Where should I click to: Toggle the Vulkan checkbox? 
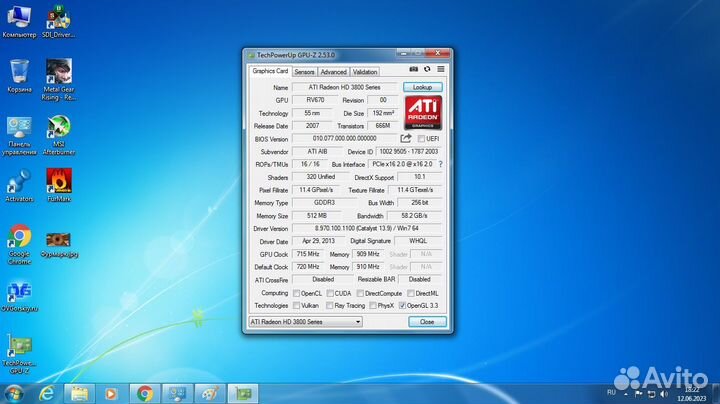coord(296,305)
